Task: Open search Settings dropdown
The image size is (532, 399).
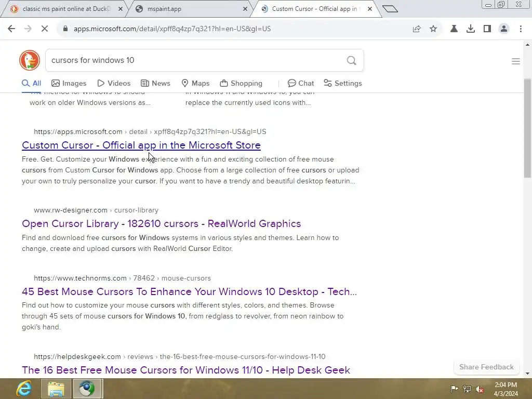Action: 343,84
